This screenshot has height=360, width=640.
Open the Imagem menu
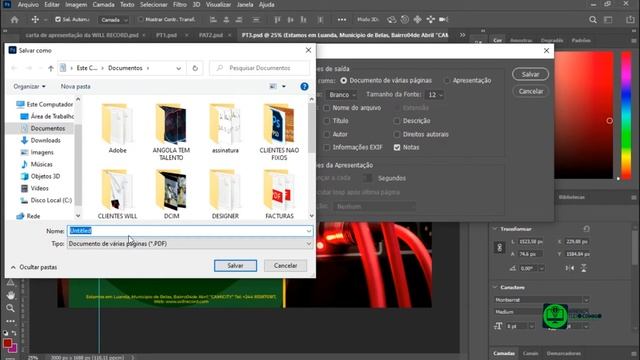tap(76, 4)
